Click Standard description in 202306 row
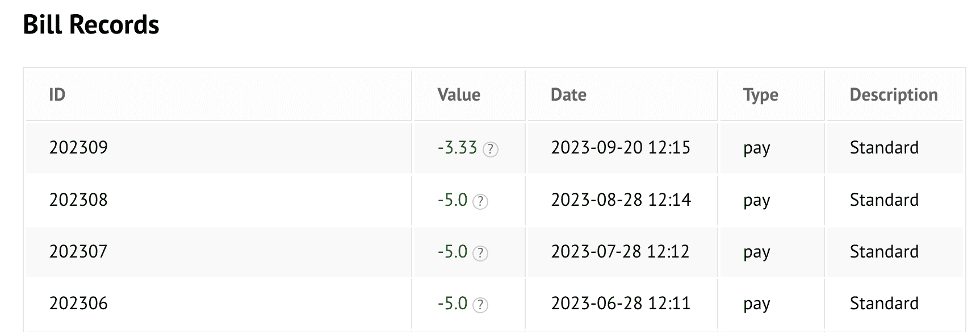Image resolution: width=980 pixels, height=332 pixels. tap(884, 304)
